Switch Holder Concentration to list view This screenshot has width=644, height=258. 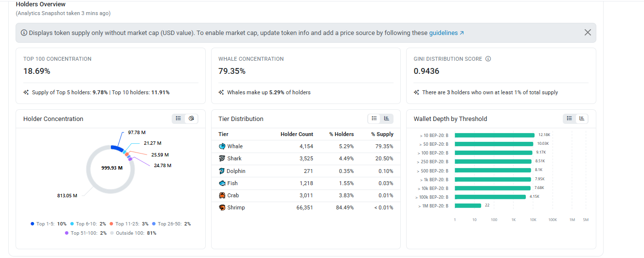tap(179, 119)
